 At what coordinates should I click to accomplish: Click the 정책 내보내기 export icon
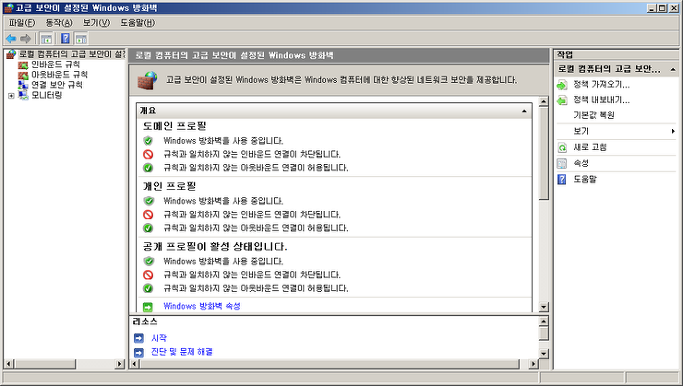click(x=562, y=100)
